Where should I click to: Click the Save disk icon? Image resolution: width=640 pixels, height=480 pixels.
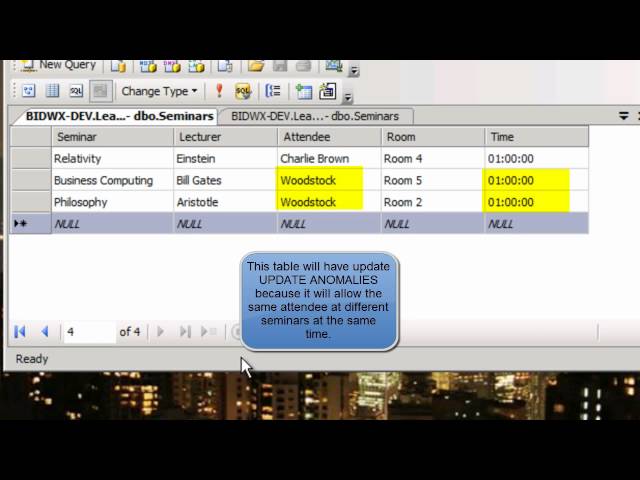280,65
